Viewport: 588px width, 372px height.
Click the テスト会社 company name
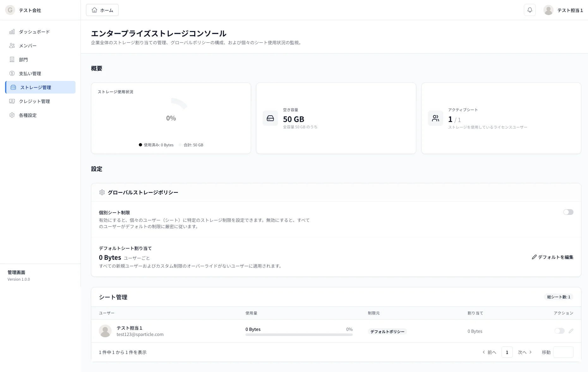coord(30,10)
